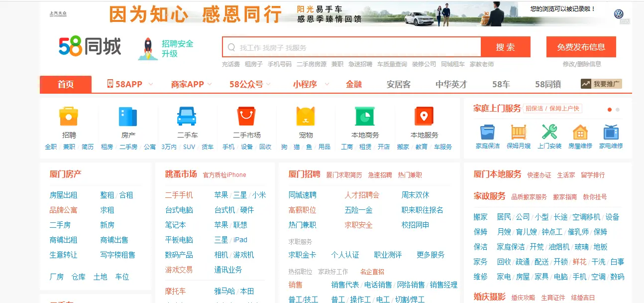Open the 本地商务 chart category icon

point(365,116)
